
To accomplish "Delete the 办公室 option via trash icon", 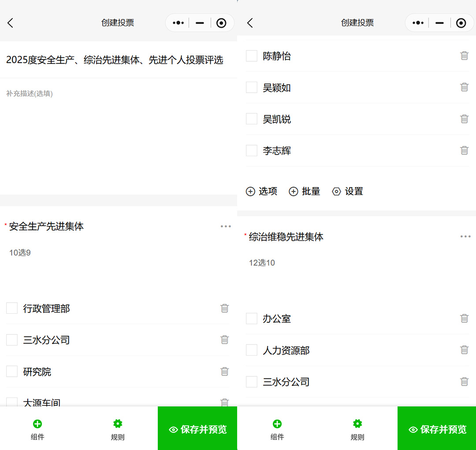I will pyautogui.click(x=464, y=318).
